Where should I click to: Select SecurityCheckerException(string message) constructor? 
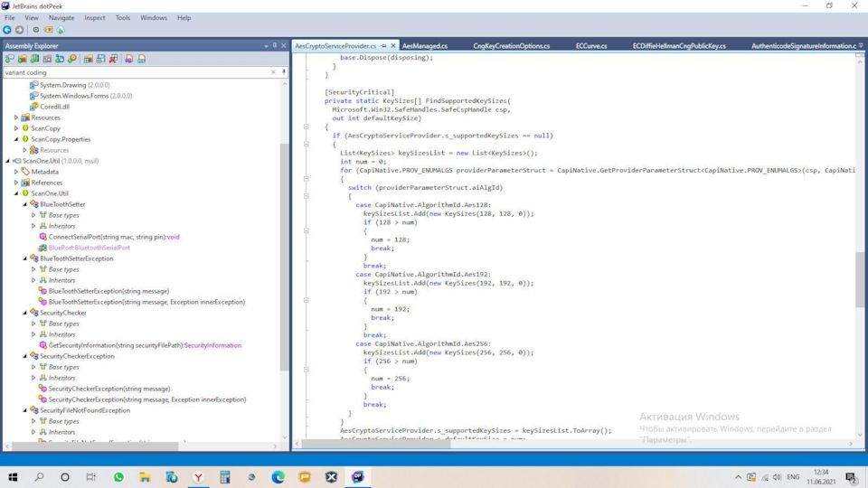click(109, 389)
